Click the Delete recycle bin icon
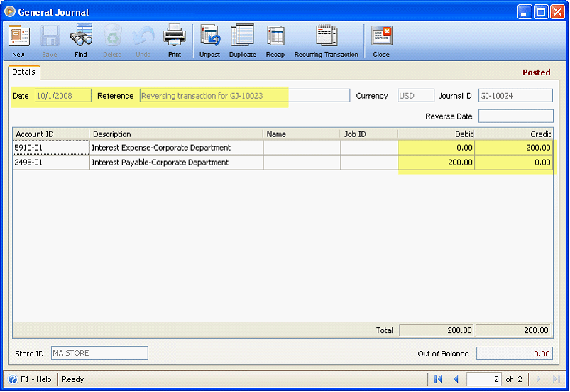This screenshot has width=570, height=392. click(x=112, y=36)
